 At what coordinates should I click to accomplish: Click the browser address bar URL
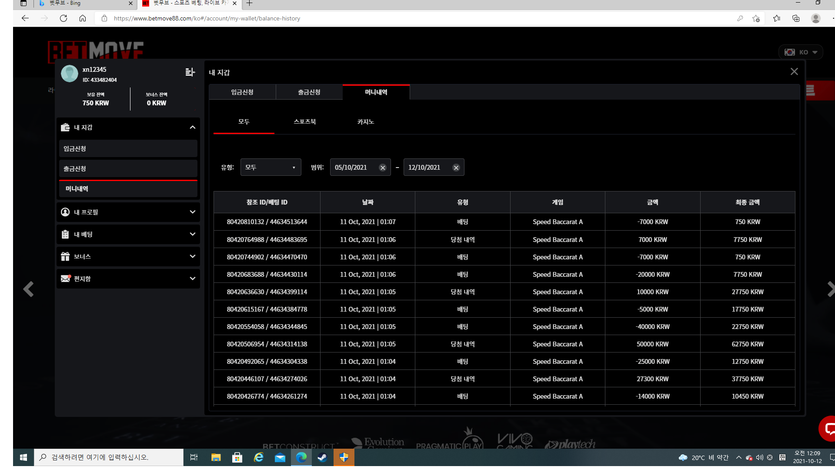(x=207, y=18)
